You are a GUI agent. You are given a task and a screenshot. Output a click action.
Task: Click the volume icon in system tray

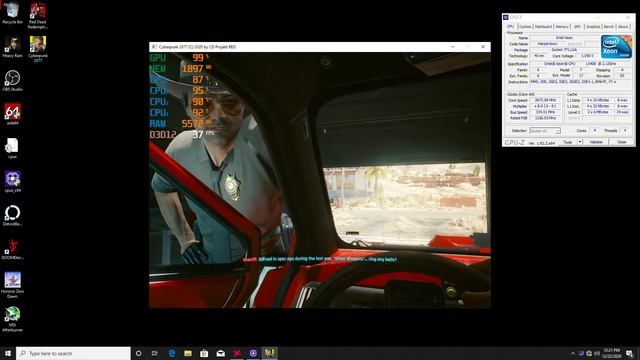click(597, 353)
